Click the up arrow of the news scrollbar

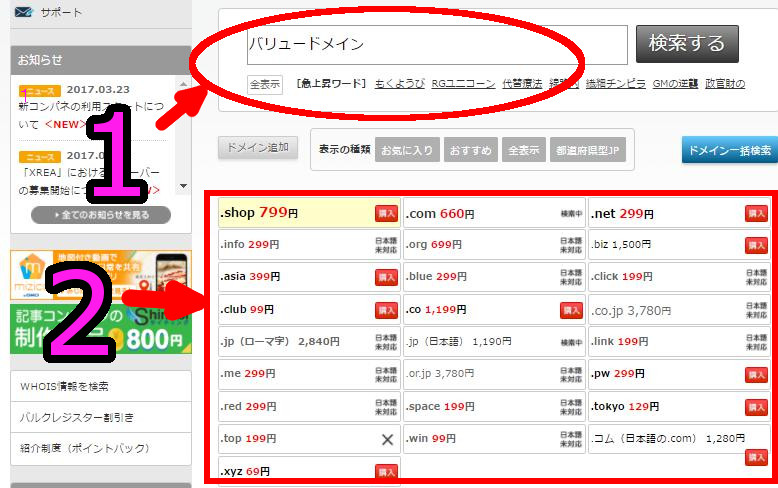point(184,84)
